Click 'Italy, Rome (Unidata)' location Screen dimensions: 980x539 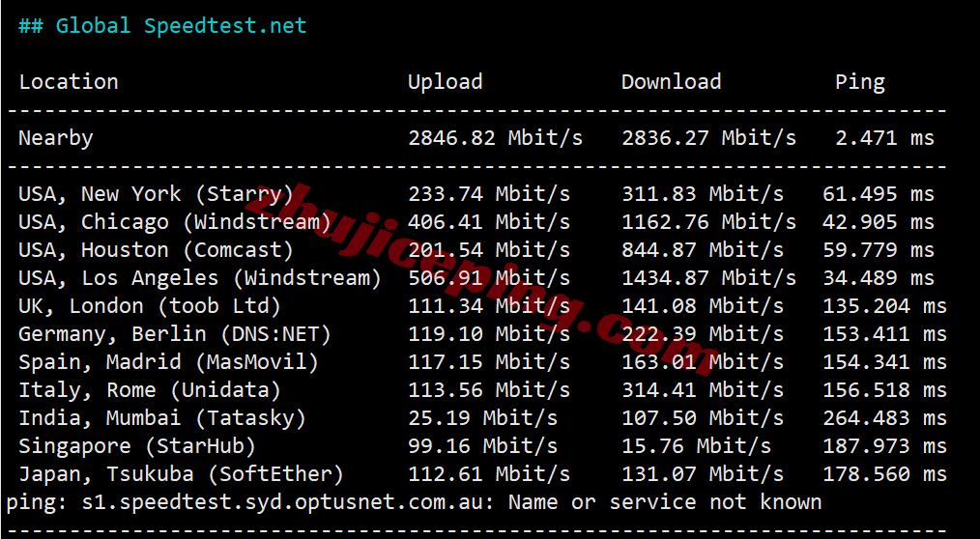point(150,390)
